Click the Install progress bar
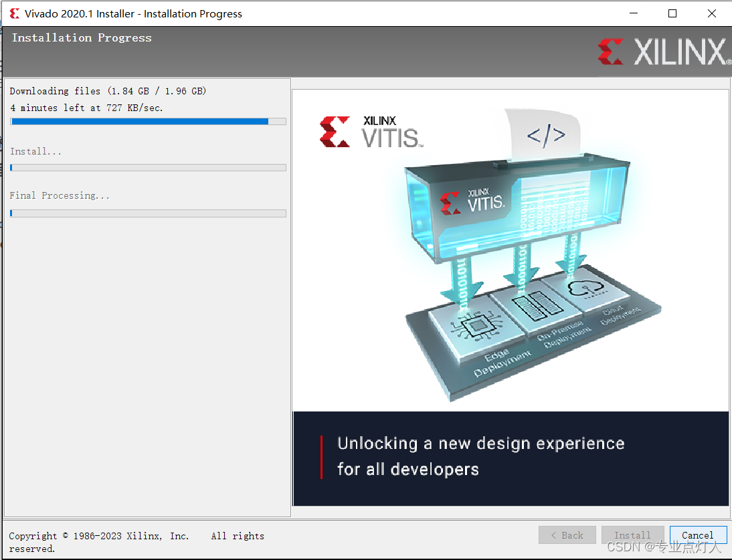Screen dimensions: 732x560 (148, 167)
